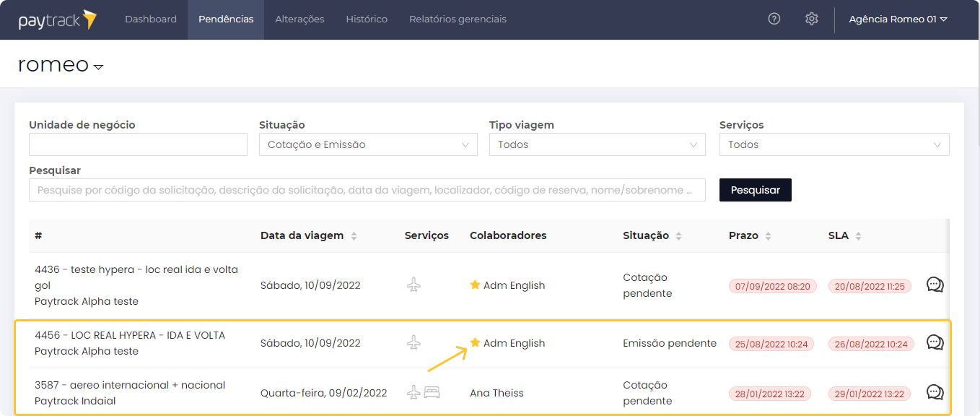Click SLA badge 20/08/2022 11:25
This screenshot has height=416, width=980.
(870, 286)
